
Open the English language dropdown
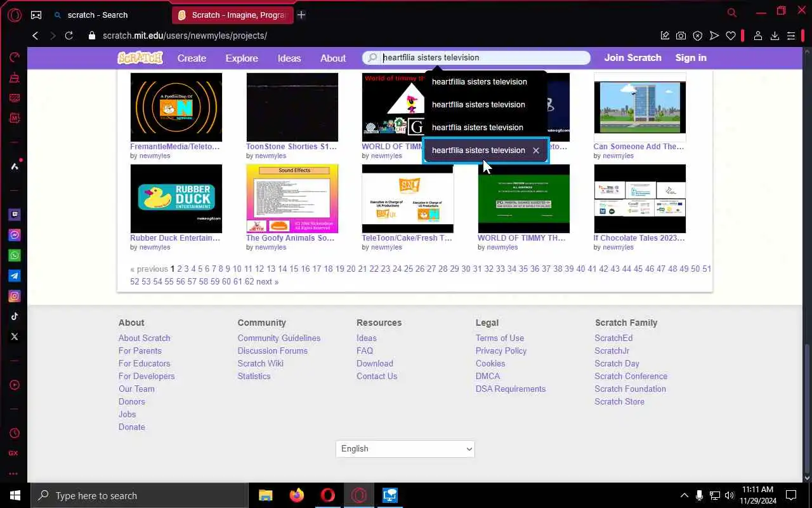[x=405, y=449]
